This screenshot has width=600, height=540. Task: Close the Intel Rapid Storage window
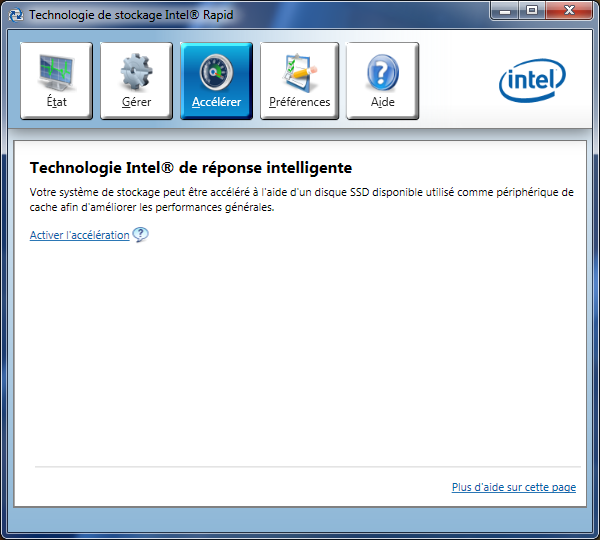(x=570, y=10)
